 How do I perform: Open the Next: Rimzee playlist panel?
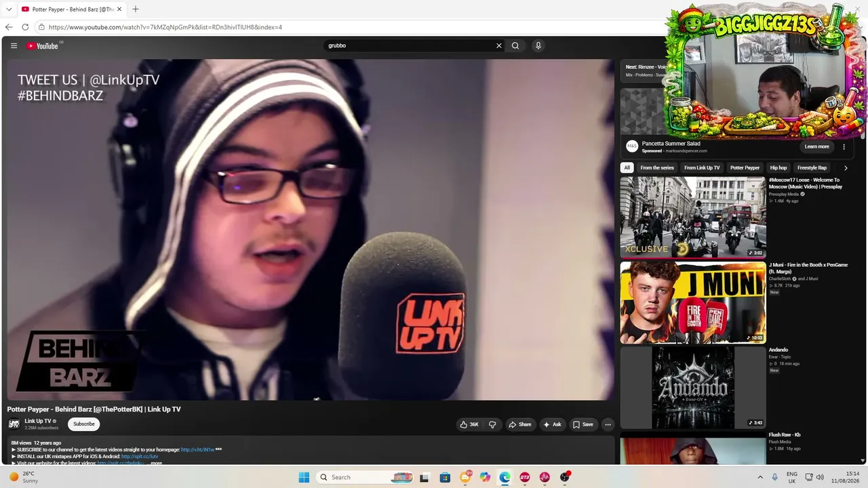[x=644, y=71]
